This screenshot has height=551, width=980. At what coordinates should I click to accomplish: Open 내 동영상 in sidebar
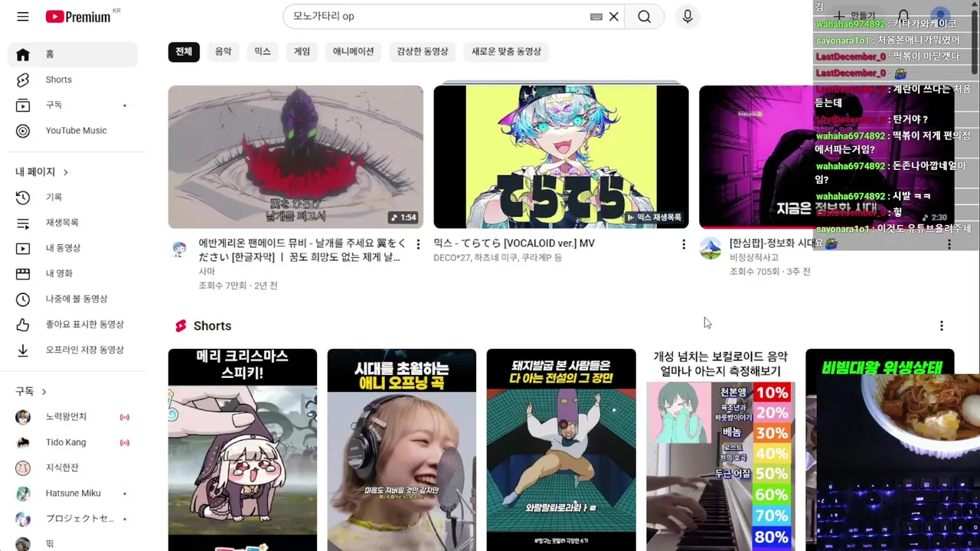tap(73, 248)
